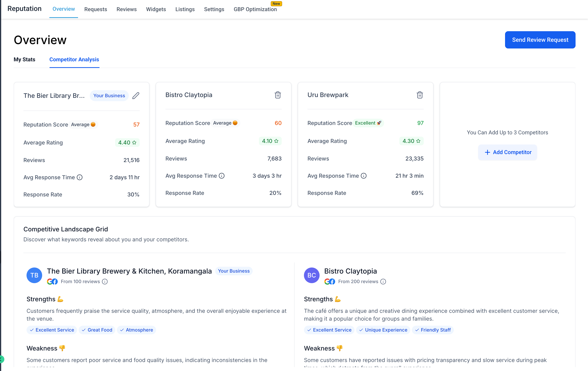Go to the GBP Optimization tab
588x371 pixels.
point(255,9)
